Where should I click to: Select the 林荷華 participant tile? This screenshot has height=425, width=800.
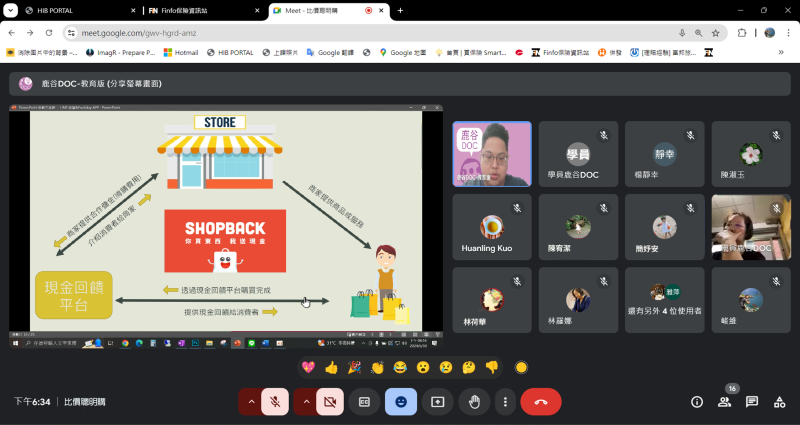point(492,300)
